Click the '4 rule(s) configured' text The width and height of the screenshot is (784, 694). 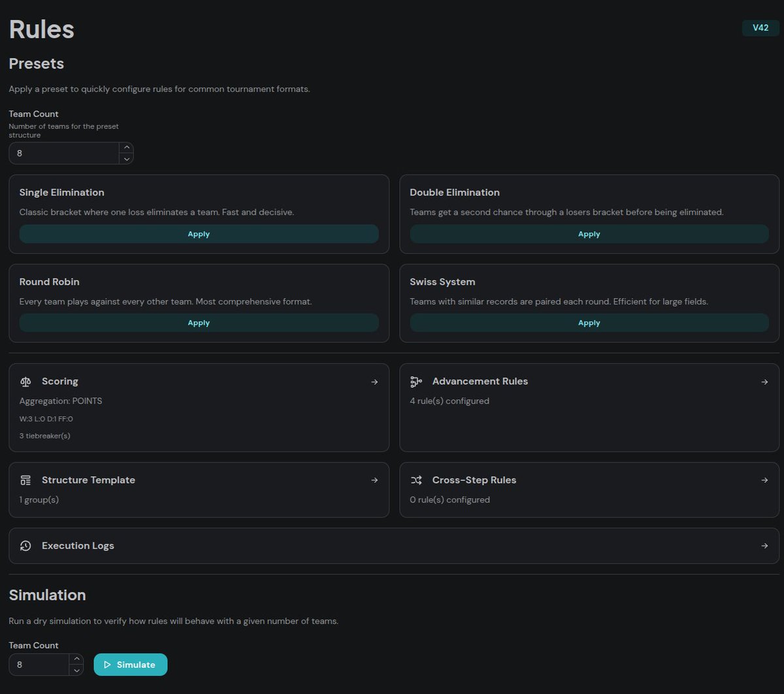tap(449, 401)
